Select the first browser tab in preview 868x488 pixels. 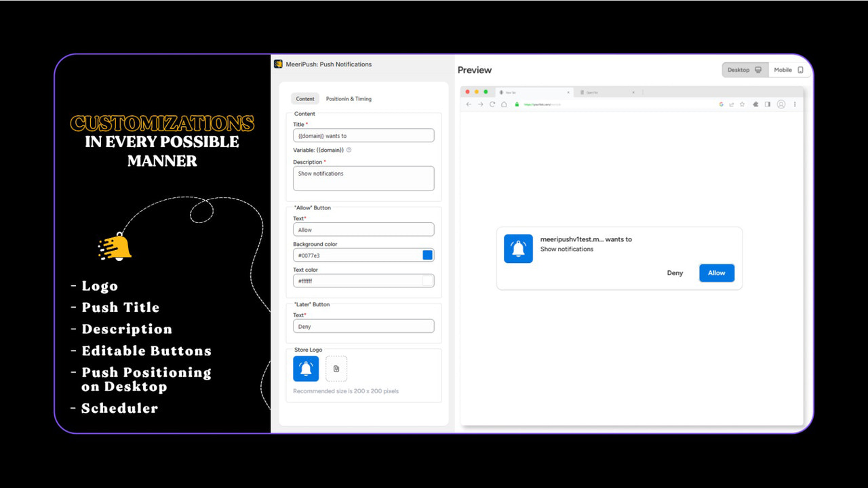tap(533, 92)
